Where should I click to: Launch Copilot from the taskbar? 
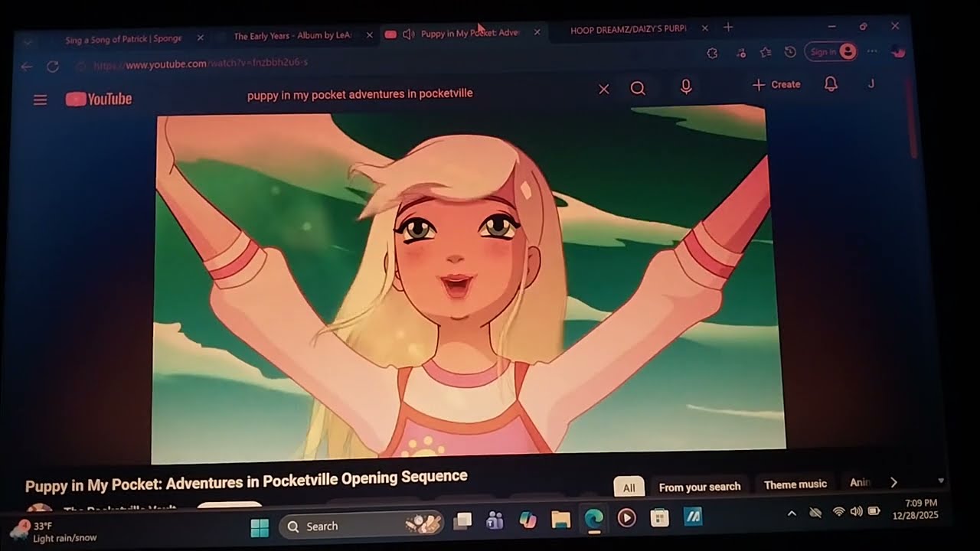coord(528,520)
